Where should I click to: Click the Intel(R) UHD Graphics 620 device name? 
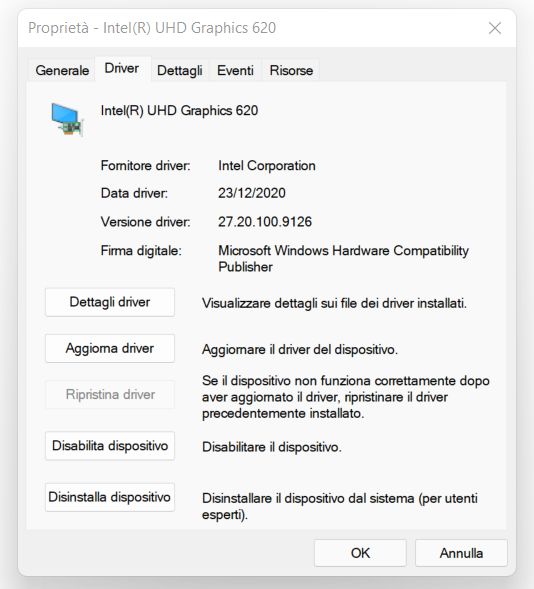tap(179, 110)
